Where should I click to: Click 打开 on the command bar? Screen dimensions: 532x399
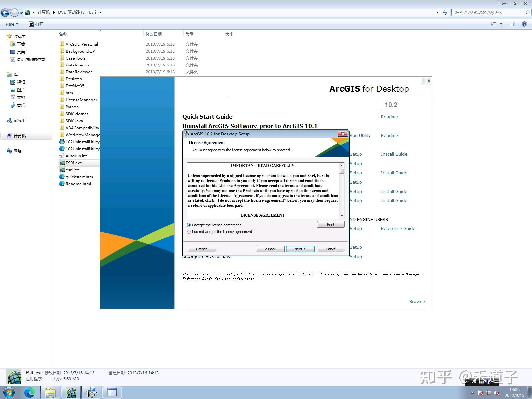[x=37, y=24]
